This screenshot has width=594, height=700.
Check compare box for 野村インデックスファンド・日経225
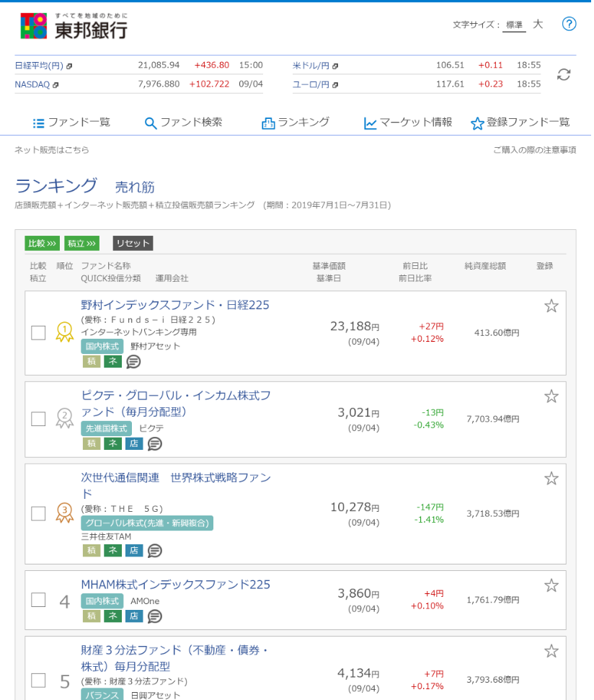(x=38, y=332)
